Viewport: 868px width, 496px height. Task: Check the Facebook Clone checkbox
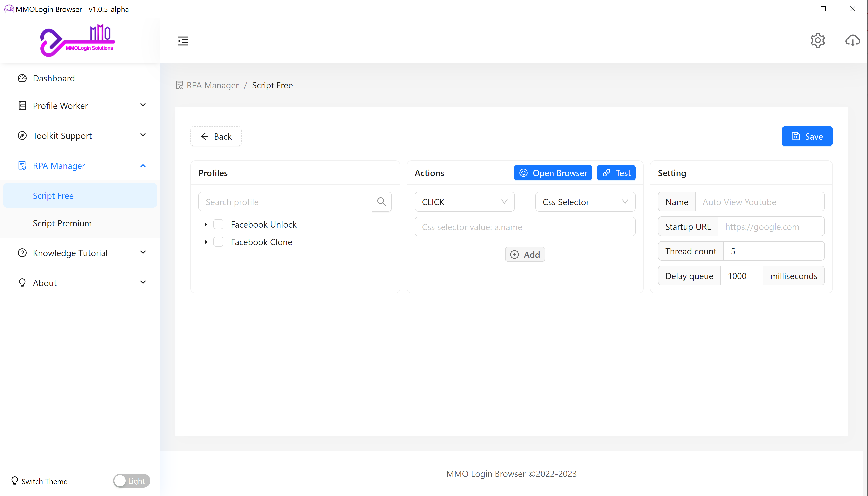pyautogui.click(x=218, y=242)
